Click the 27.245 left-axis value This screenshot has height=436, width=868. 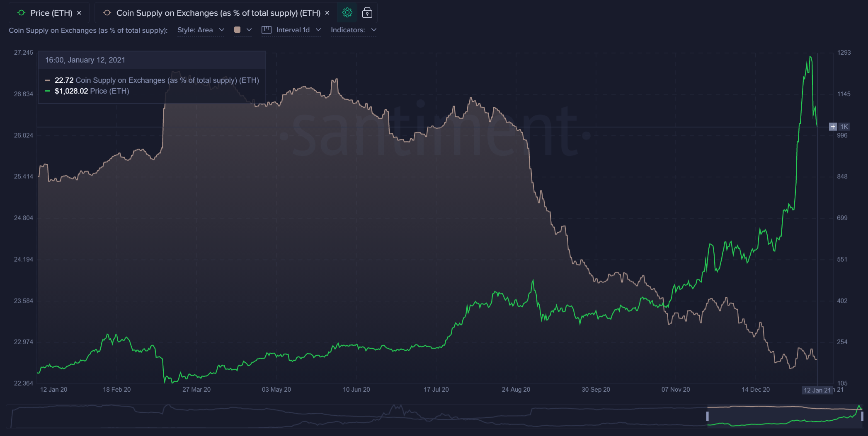(x=24, y=53)
